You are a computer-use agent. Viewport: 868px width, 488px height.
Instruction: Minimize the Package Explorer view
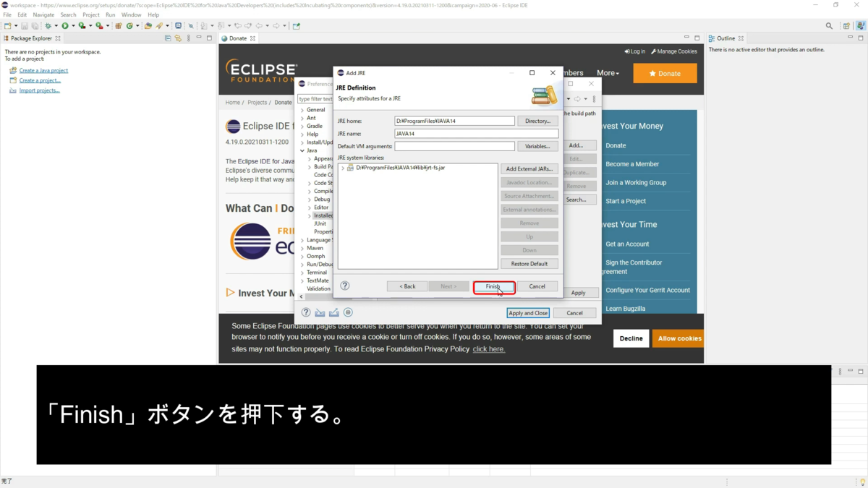[199, 38]
